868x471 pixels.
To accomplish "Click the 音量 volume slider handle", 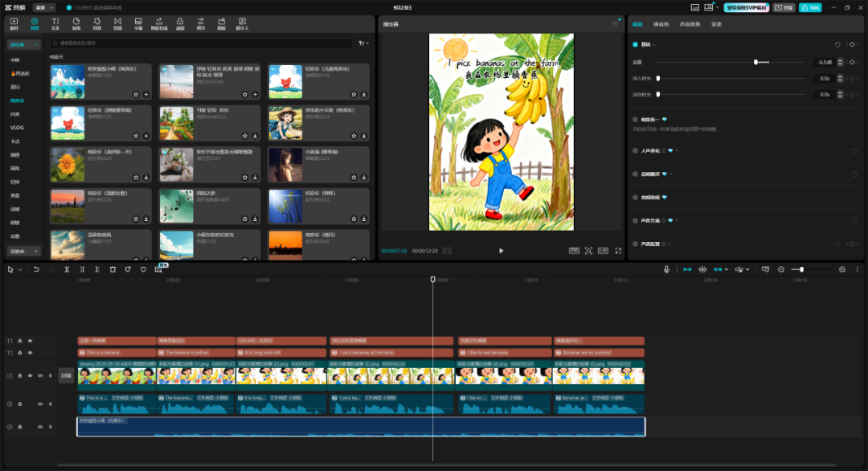I will click(x=755, y=62).
